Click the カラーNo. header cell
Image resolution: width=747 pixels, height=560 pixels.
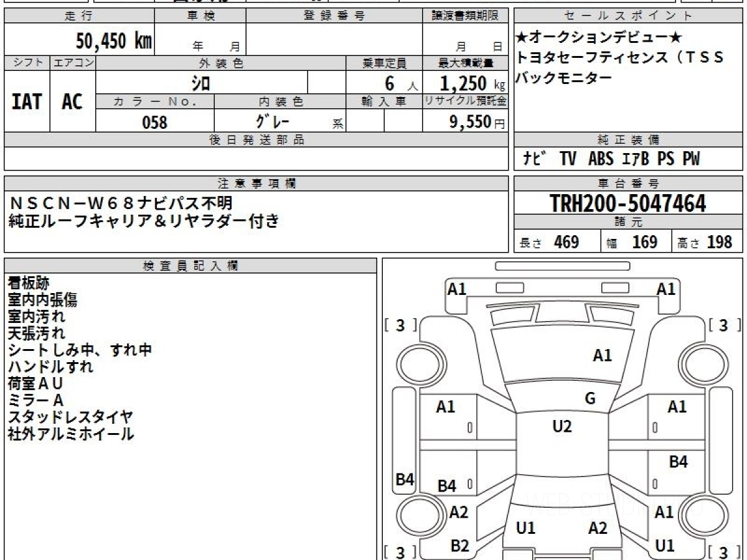coord(155,101)
